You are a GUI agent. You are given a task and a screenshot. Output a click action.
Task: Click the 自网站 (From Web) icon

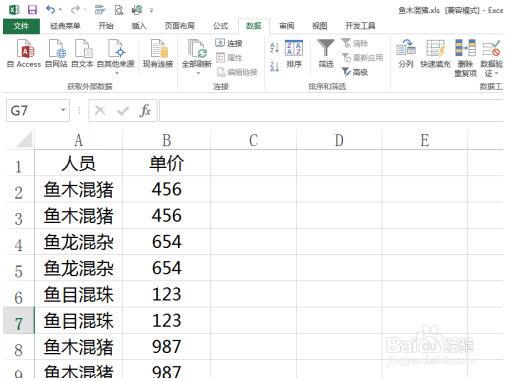click(x=57, y=49)
